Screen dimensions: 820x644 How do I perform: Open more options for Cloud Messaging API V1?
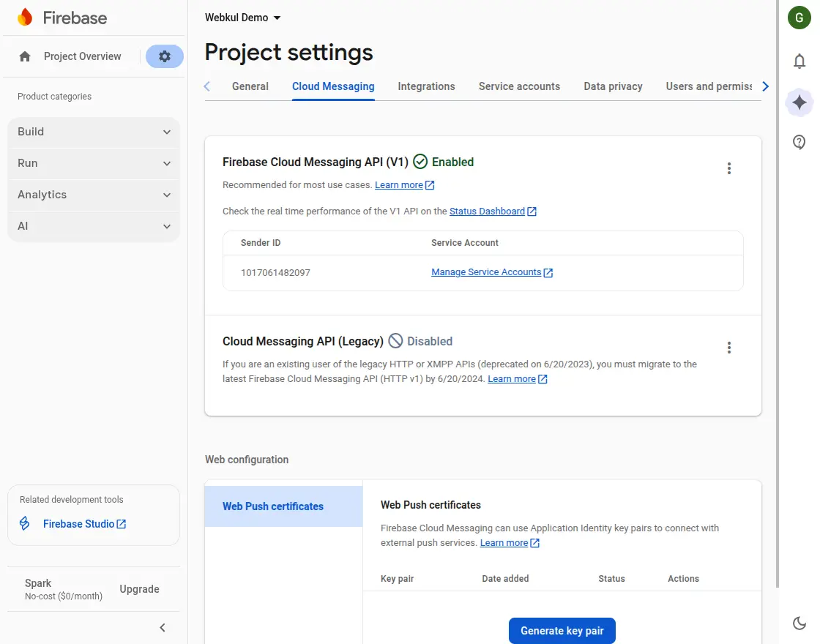coord(728,168)
